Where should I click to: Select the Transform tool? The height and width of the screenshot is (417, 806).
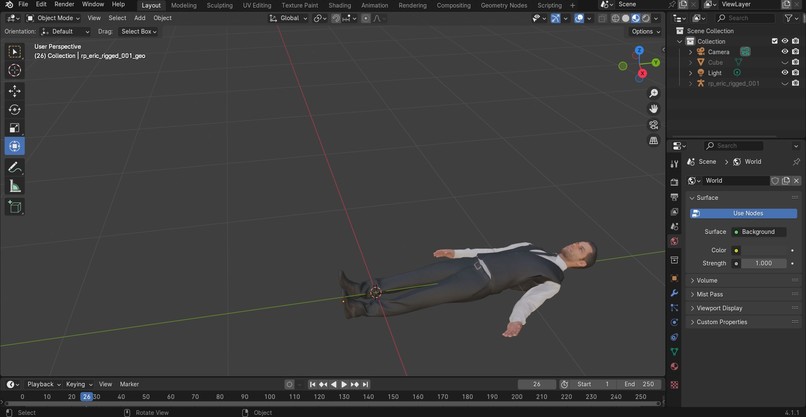click(14, 147)
